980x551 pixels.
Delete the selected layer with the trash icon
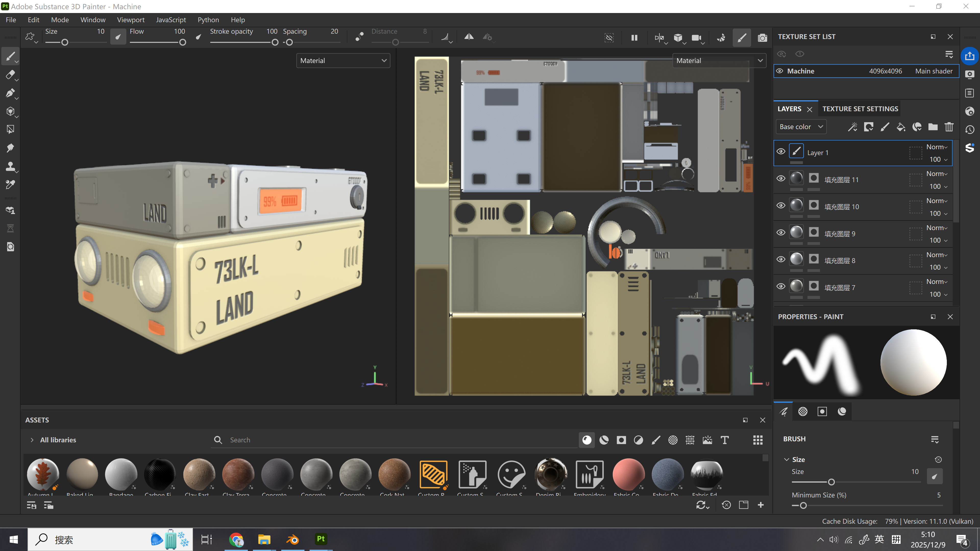click(x=949, y=127)
